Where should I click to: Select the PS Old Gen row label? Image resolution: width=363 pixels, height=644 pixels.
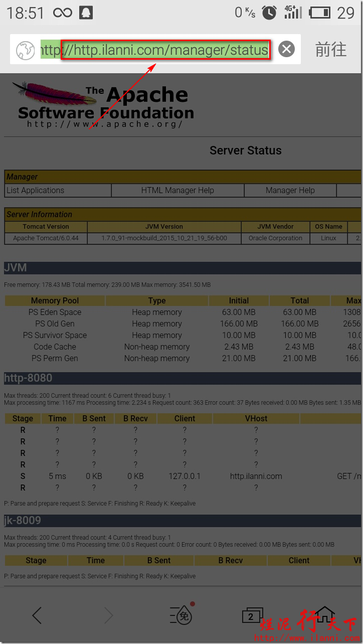(x=55, y=324)
